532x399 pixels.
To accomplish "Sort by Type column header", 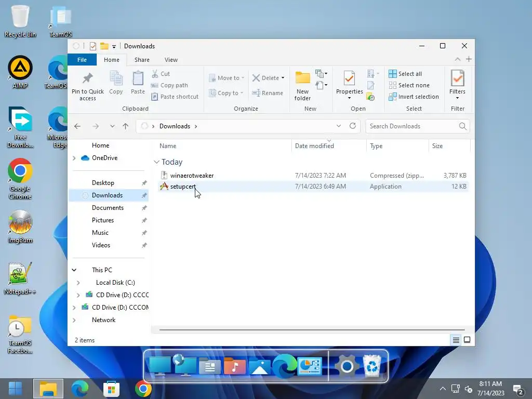I will pyautogui.click(x=397, y=146).
